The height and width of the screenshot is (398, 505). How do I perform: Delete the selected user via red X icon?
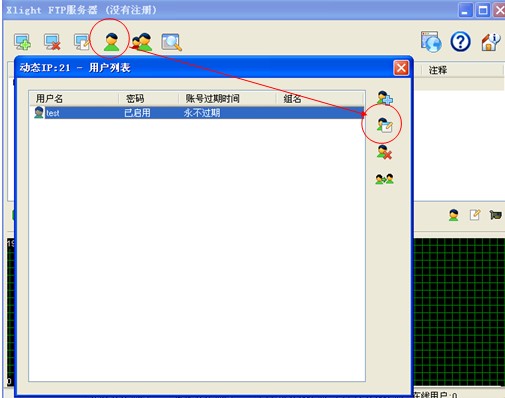coord(385,152)
